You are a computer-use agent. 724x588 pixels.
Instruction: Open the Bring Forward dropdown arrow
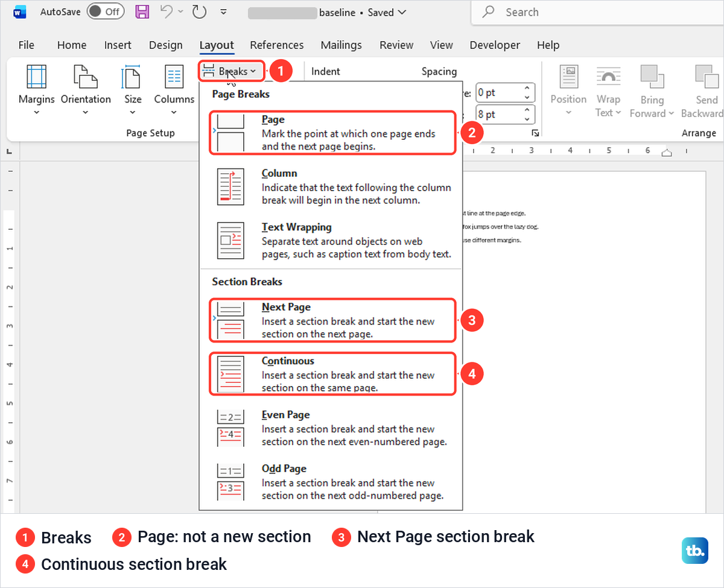tap(670, 113)
